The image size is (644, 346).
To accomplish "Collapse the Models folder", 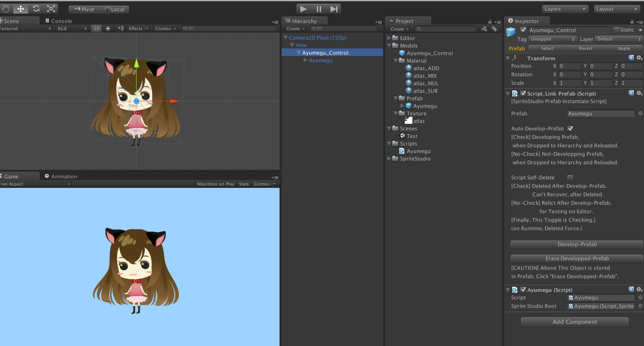I will pyautogui.click(x=389, y=45).
